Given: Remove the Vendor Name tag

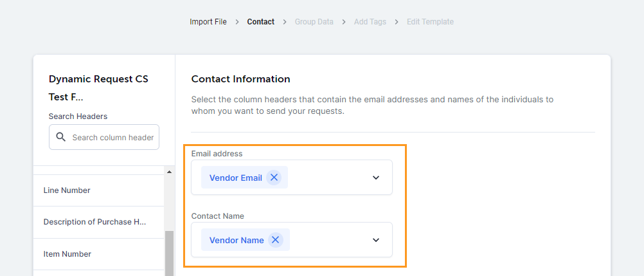Looking at the screenshot, I should pyautogui.click(x=275, y=240).
